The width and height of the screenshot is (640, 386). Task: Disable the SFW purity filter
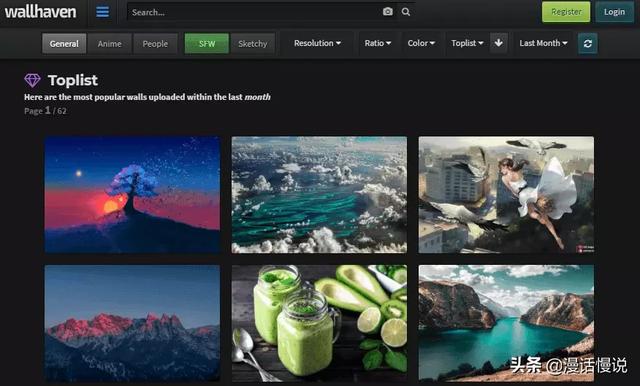[207, 44]
